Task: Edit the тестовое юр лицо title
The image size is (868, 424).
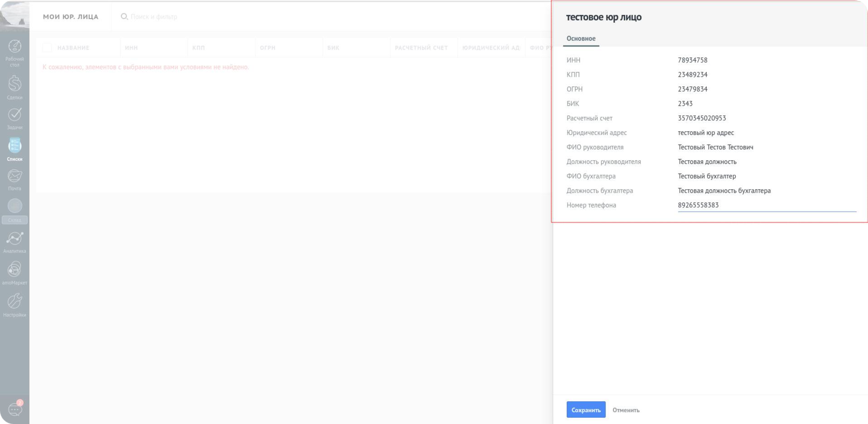Action: click(x=603, y=17)
